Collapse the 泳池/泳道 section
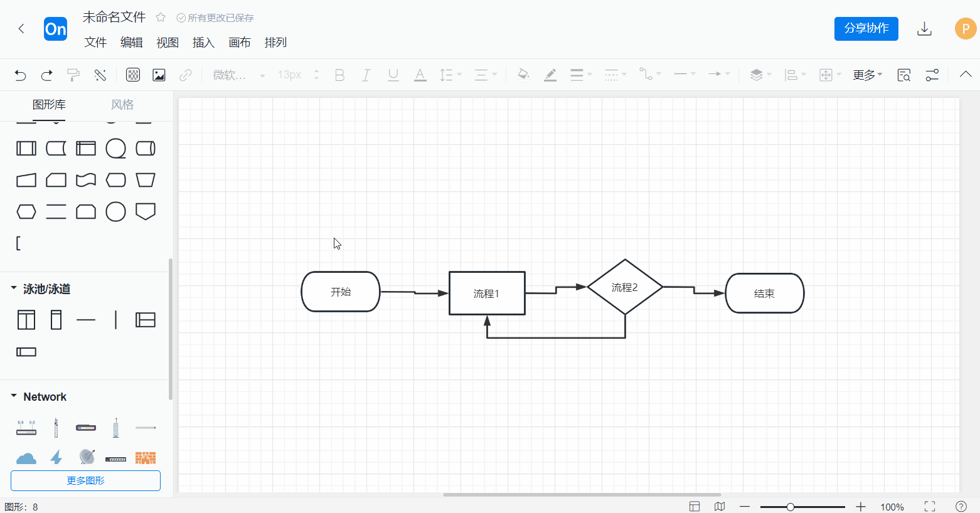Screen dimensions: 980x513 (x=14, y=288)
